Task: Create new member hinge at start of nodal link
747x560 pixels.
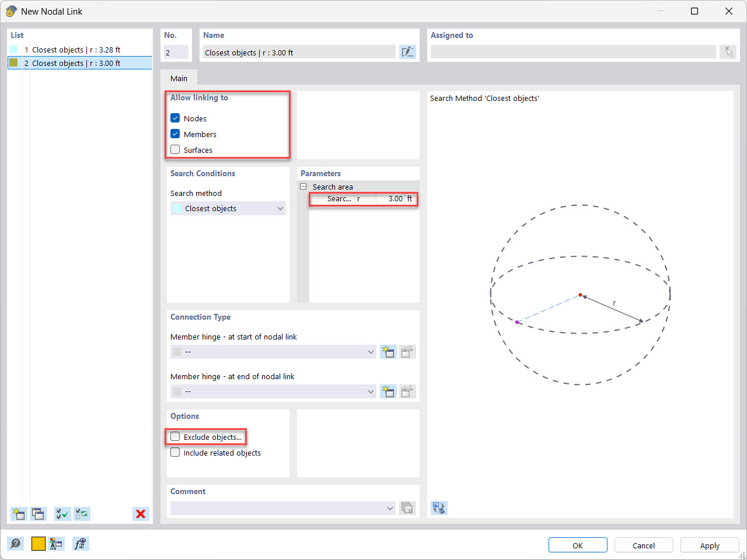Action: tap(388, 352)
